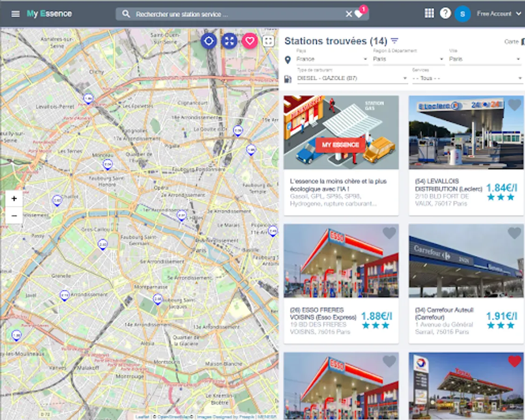Expand the Free Account dropdown
Screen dimensions: 525x420
click(499, 14)
